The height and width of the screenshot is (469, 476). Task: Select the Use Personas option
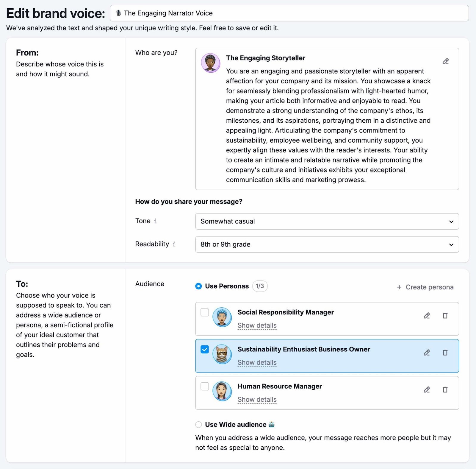(x=198, y=286)
